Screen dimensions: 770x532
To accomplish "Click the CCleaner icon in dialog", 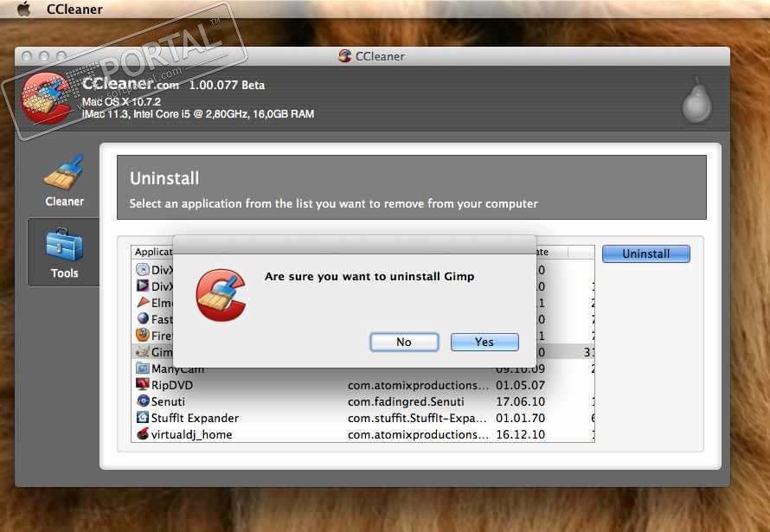I will point(221,295).
